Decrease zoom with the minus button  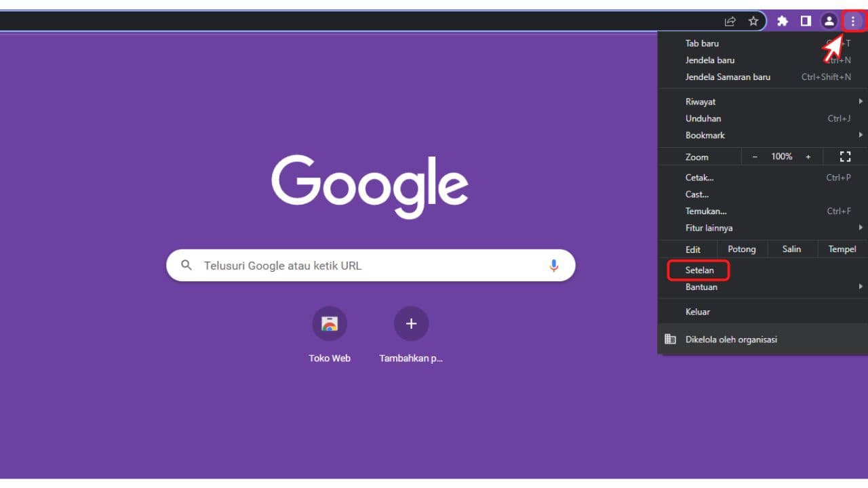pyautogui.click(x=755, y=157)
